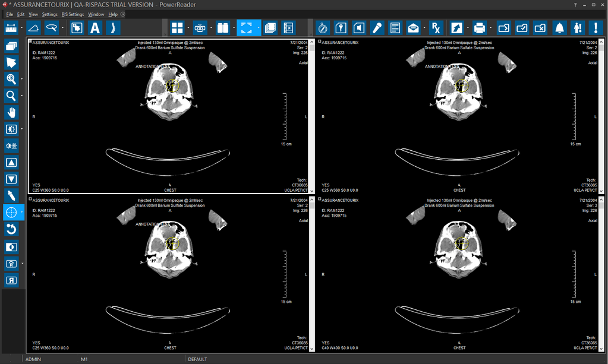
Task: Activate the text annotation tool
Action: point(94,28)
